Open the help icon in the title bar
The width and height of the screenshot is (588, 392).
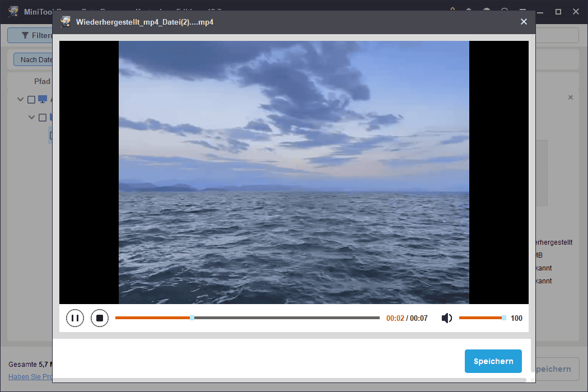tap(486, 11)
